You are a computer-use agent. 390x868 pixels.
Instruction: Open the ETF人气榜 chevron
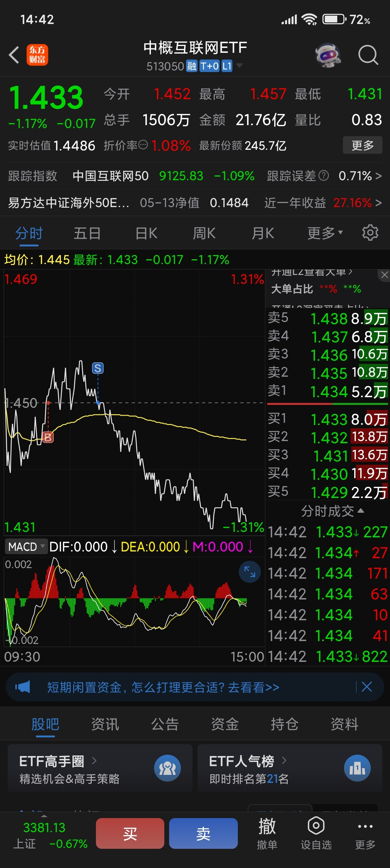tap(284, 760)
